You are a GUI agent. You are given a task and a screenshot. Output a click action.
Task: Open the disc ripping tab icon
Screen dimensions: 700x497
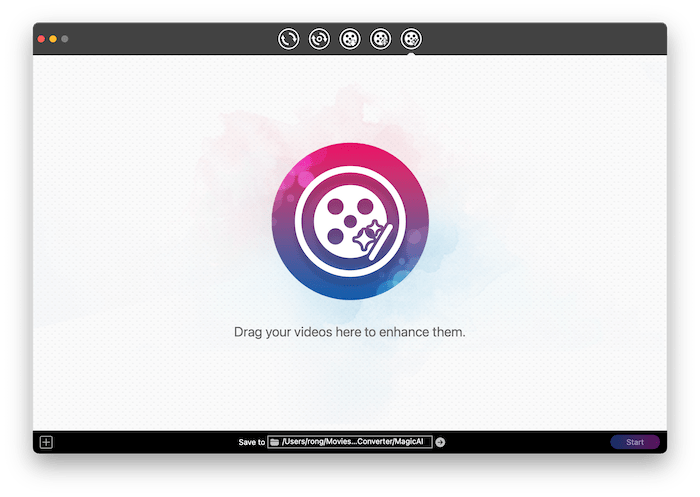click(x=319, y=39)
